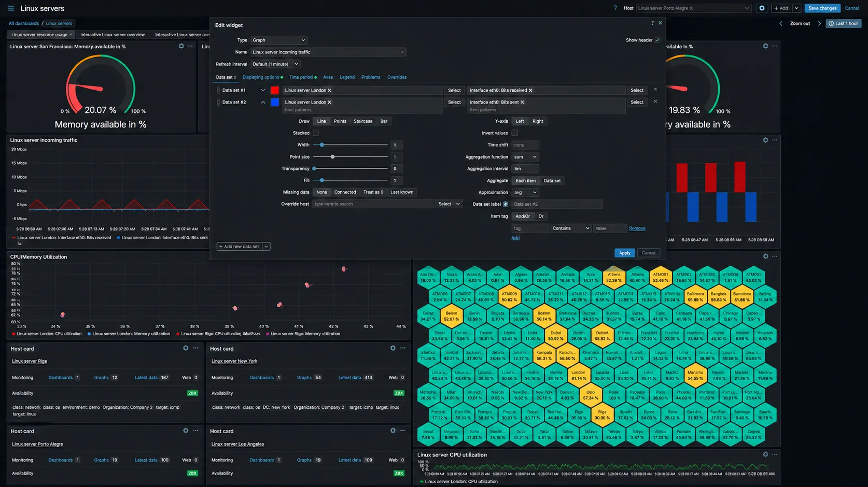Enable the Invert values checkbox
Image resolution: width=868 pixels, height=487 pixels.
tap(515, 133)
